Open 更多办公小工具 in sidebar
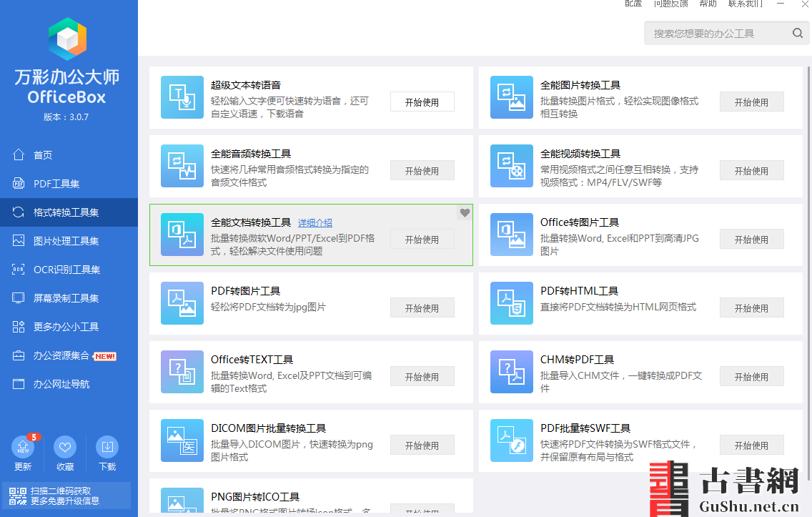Screen dimensions: 812x517 point(69,326)
